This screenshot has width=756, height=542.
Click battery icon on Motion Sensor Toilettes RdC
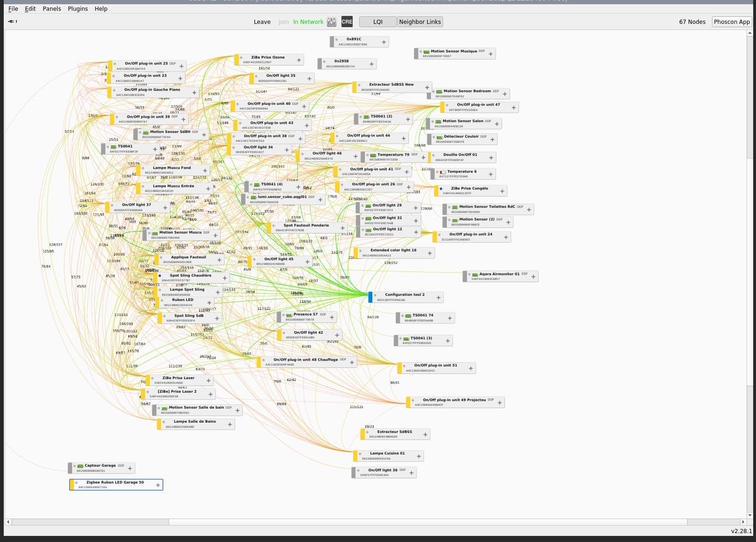click(x=455, y=207)
